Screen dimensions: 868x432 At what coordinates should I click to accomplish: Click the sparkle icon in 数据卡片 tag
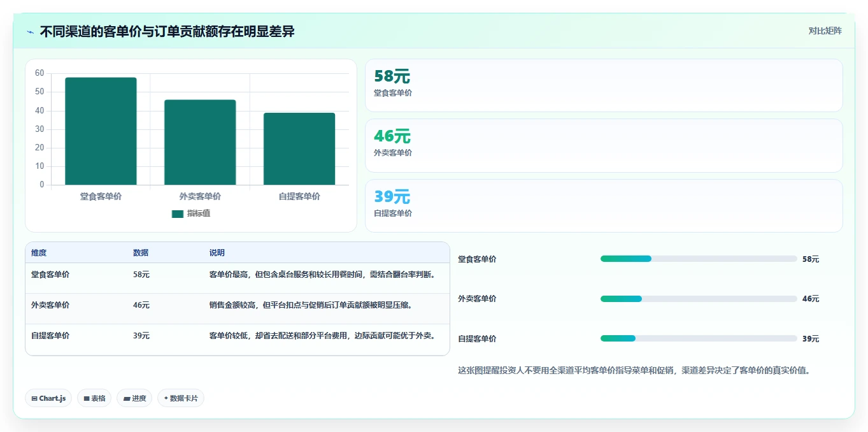[166, 398]
